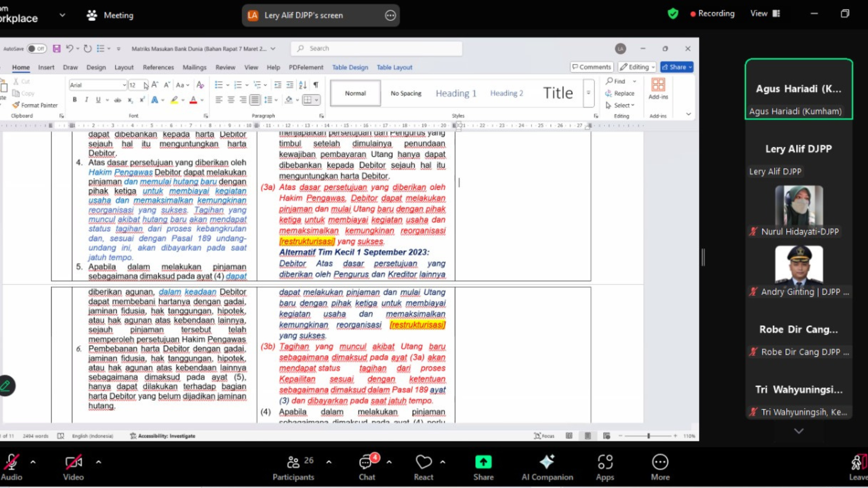Click Decrease Indent icon
This screenshot has width=868, height=488.
coord(278,84)
